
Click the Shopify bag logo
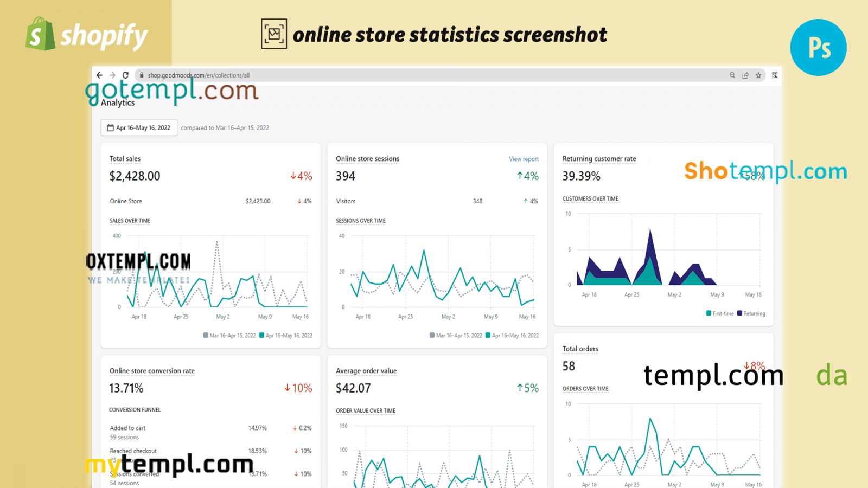click(40, 34)
